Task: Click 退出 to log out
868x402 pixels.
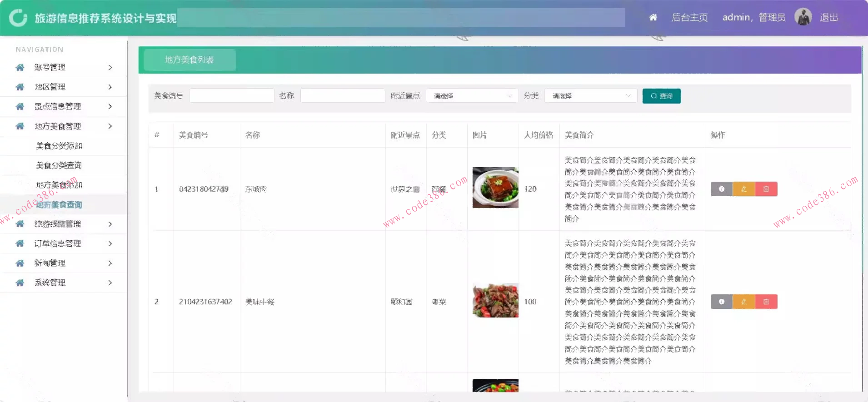Action: click(x=828, y=18)
